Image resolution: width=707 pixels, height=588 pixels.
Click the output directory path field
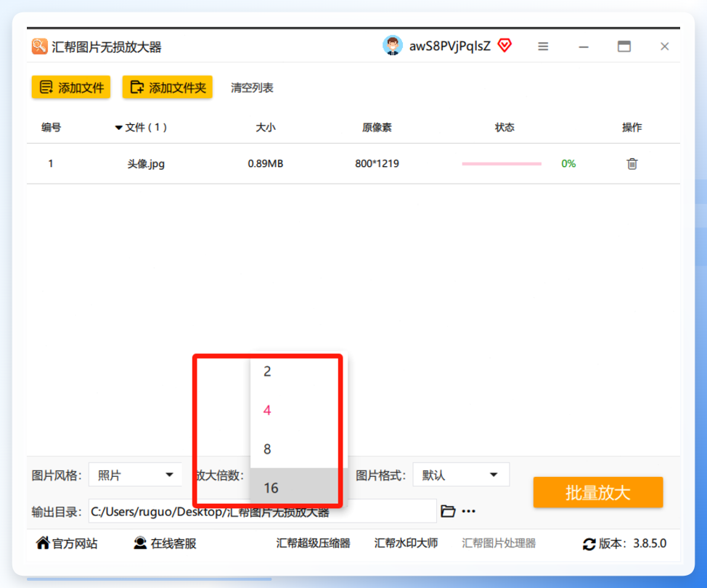[263, 511]
